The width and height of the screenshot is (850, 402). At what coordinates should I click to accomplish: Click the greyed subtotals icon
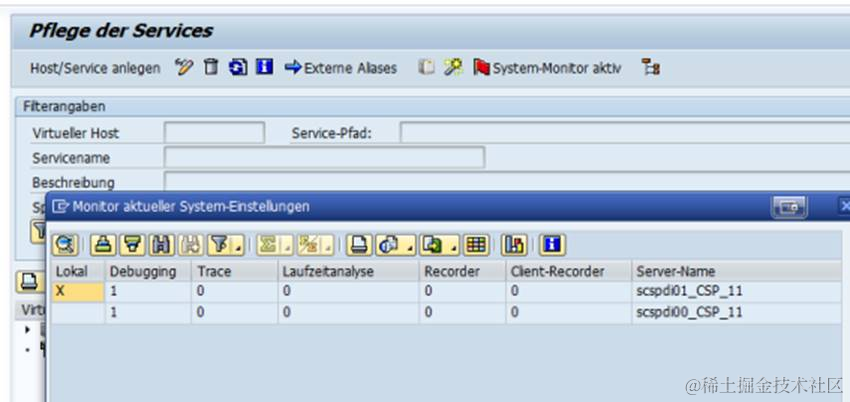click(309, 245)
